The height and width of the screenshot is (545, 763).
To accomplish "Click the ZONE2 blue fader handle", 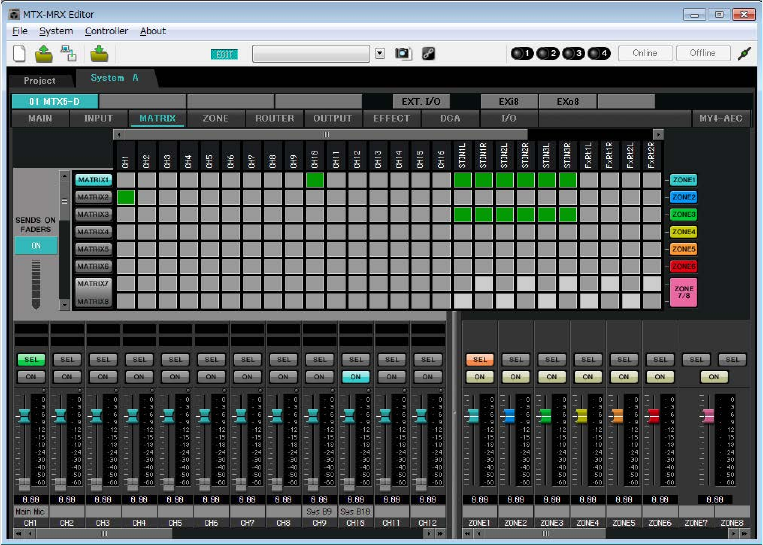I will (x=509, y=415).
